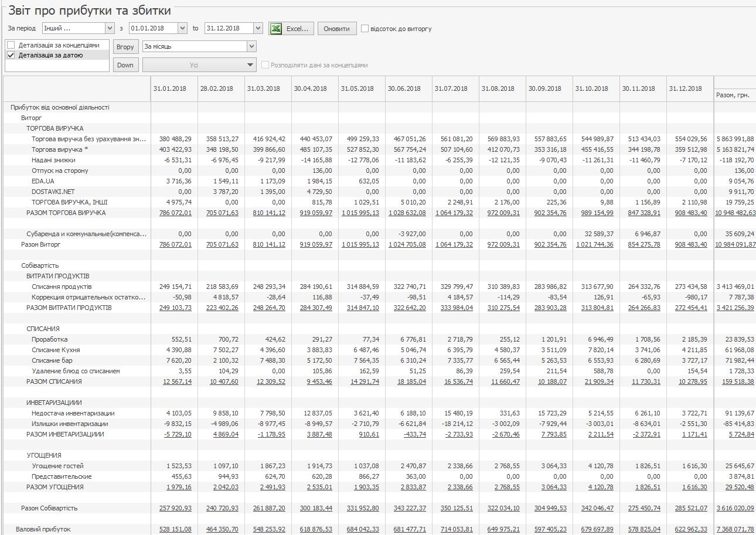This screenshot has height=535, width=756.
Task: Open the За період dropdown
Action: 110,28
